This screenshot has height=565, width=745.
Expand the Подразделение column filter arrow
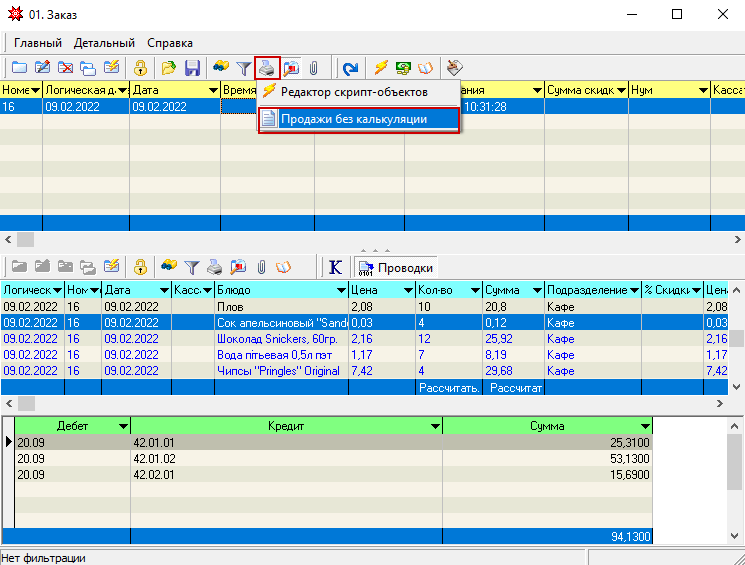click(634, 290)
